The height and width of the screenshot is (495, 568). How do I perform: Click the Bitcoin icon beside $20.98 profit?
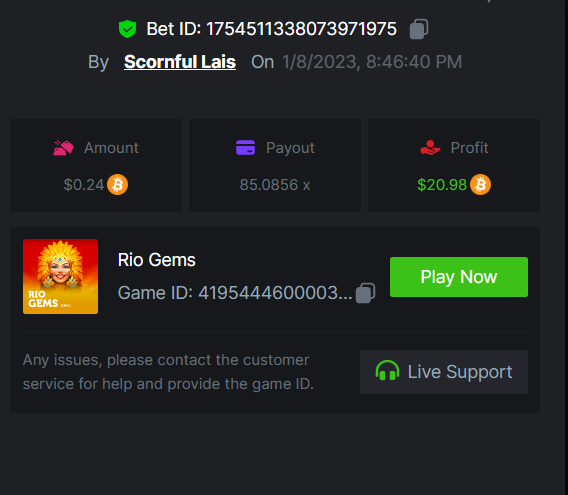click(x=480, y=185)
